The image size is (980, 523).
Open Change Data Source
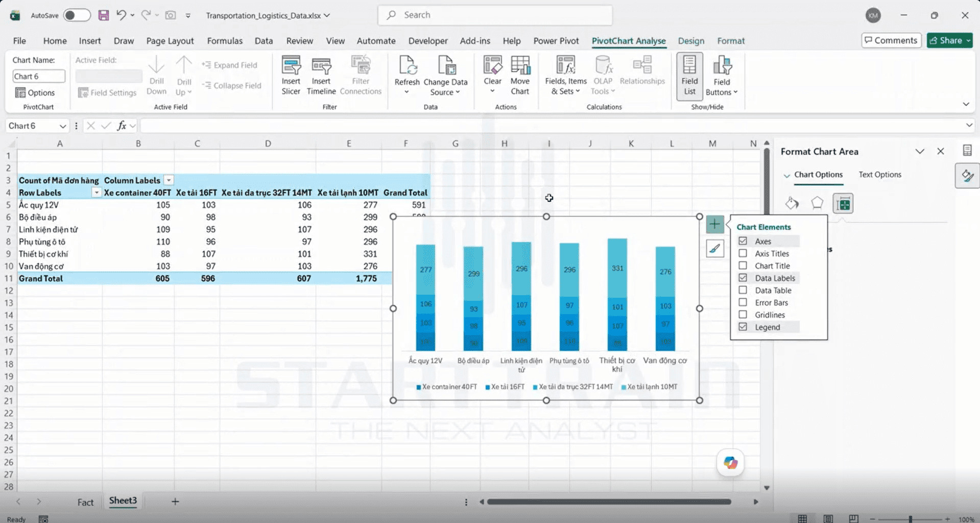pyautogui.click(x=445, y=76)
